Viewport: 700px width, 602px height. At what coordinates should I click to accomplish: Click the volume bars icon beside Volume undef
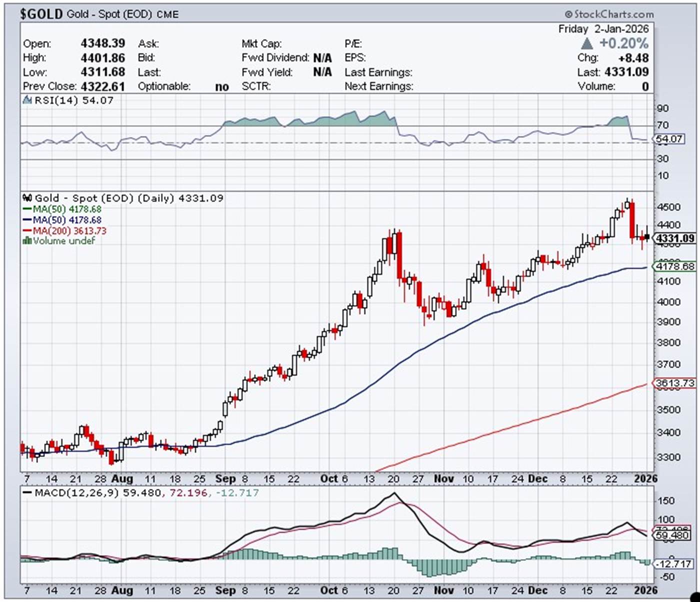coord(27,241)
